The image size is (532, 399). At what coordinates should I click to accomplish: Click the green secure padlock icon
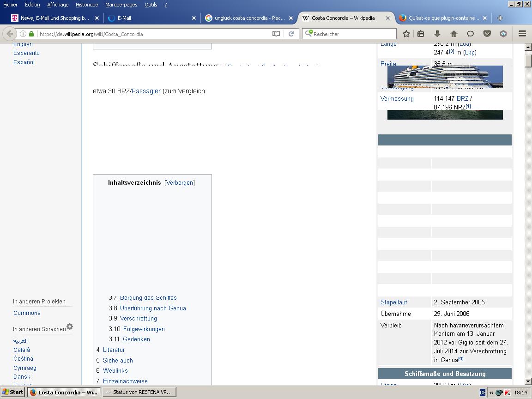pos(31,34)
